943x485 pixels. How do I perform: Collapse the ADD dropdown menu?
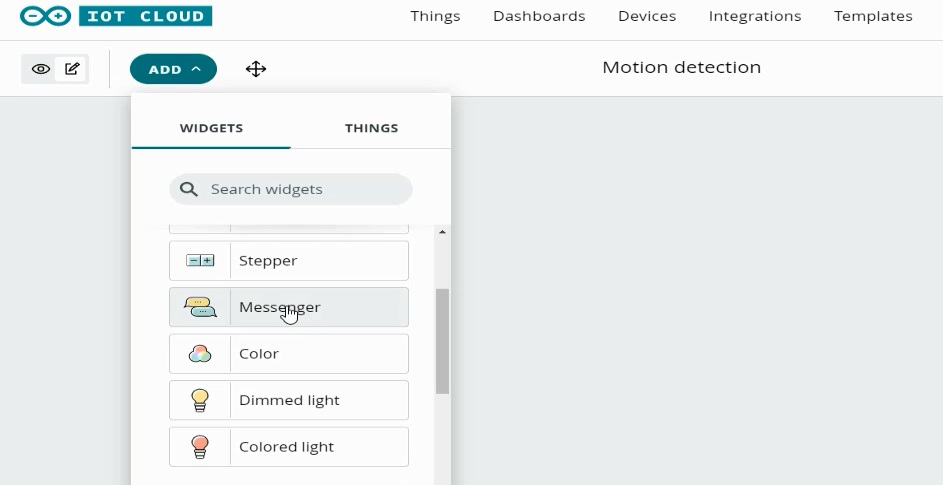pyautogui.click(x=173, y=69)
